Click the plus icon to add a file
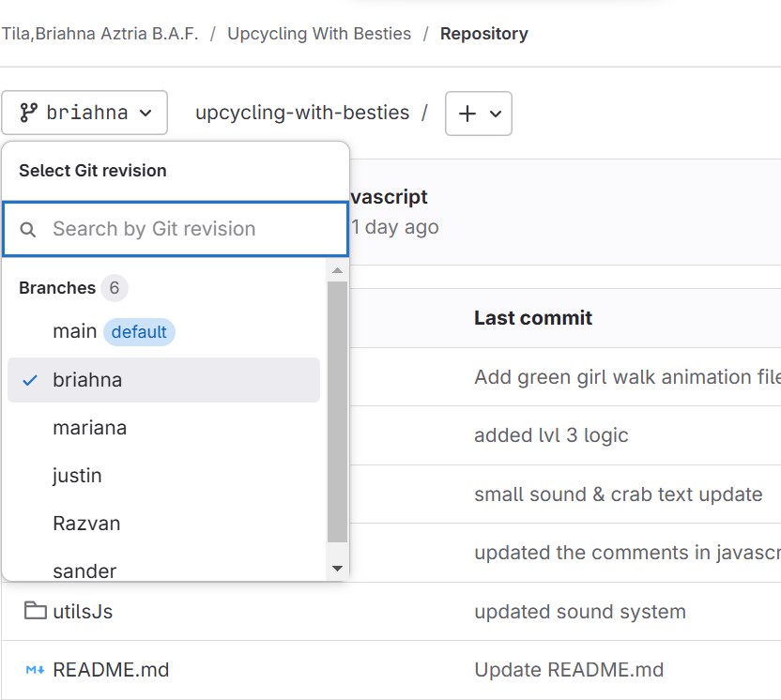 (467, 114)
